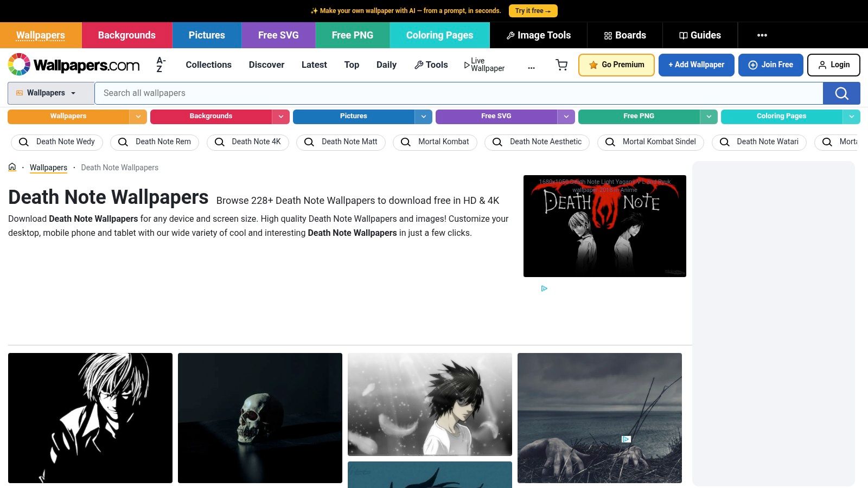Click the purple Free SVG category button
Image resolution: width=868 pixels, height=488 pixels.
[x=496, y=117]
